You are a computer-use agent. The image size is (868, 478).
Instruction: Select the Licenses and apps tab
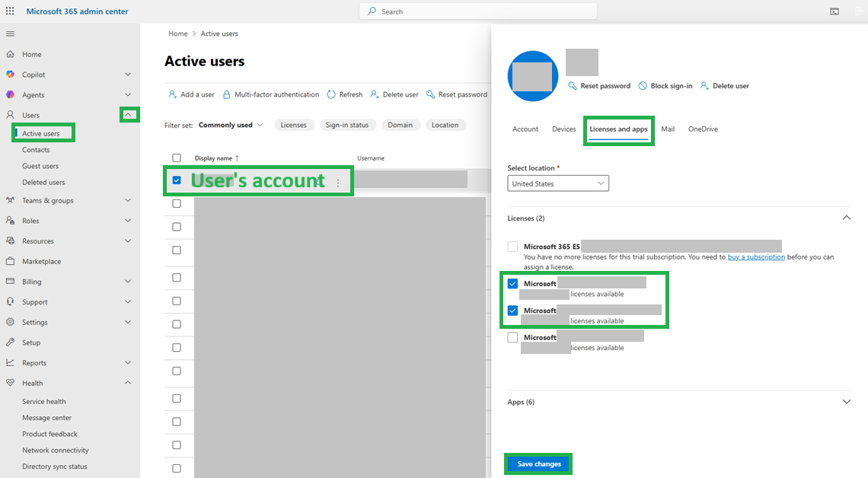(618, 129)
